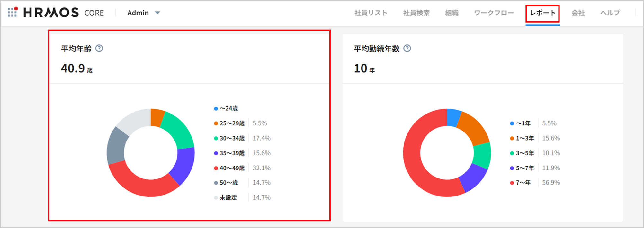Click the red 40〜49歳 donut segment
Image resolution: width=644 pixels, height=228 pixels.
[141, 186]
